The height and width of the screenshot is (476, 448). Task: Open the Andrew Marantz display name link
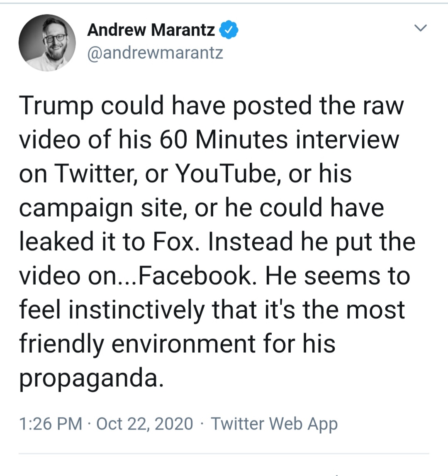point(151,30)
